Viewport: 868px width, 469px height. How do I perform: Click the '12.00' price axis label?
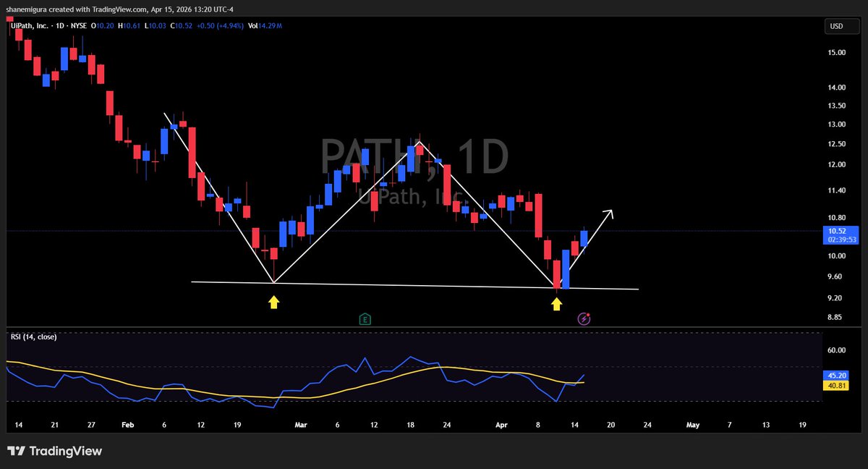click(x=836, y=164)
